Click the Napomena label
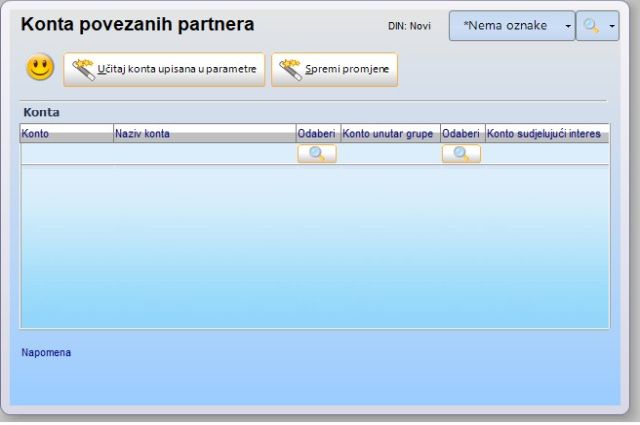The image size is (640, 425). pyautogui.click(x=46, y=352)
